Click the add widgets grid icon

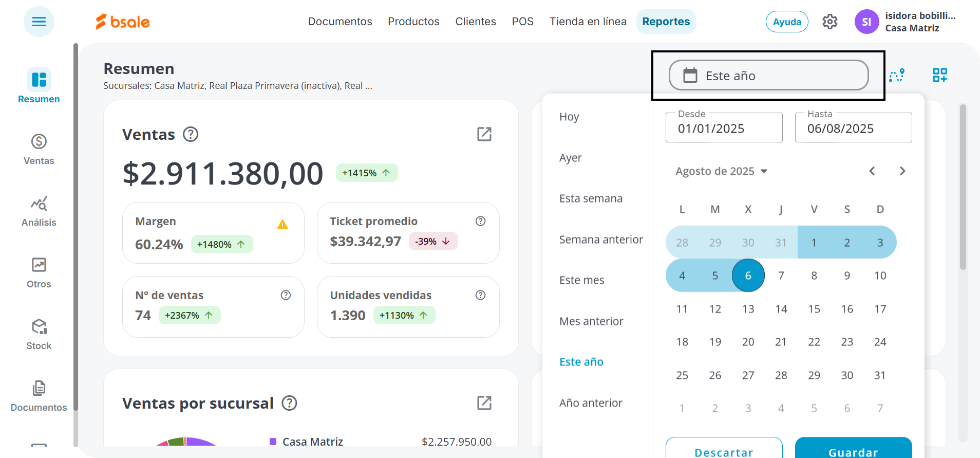pos(940,76)
